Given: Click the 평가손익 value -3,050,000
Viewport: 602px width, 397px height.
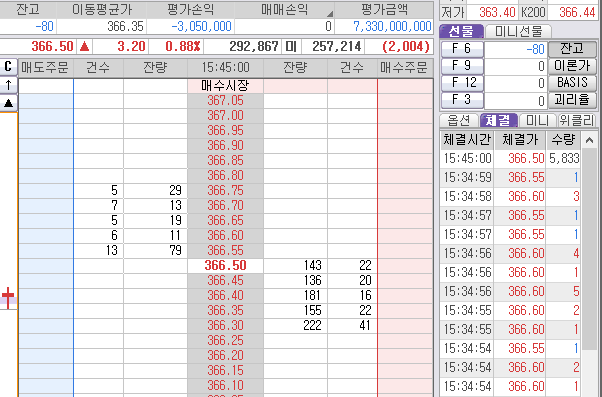Looking at the screenshot, I should click(x=201, y=26).
